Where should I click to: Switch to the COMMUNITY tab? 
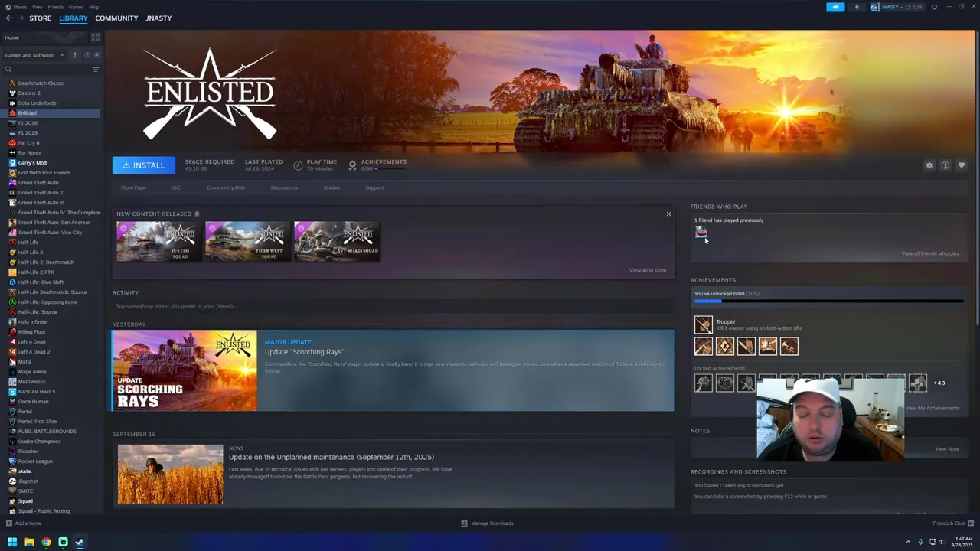click(x=116, y=18)
